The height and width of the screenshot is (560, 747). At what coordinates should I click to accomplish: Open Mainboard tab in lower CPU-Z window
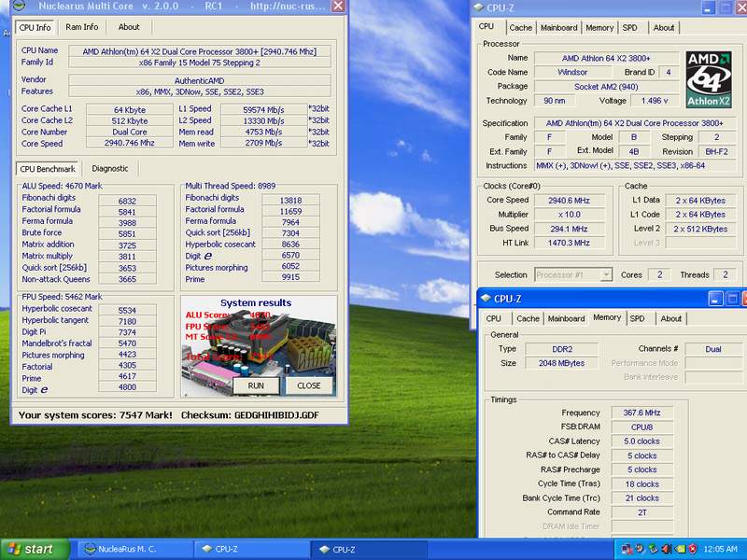coord(566,318)
